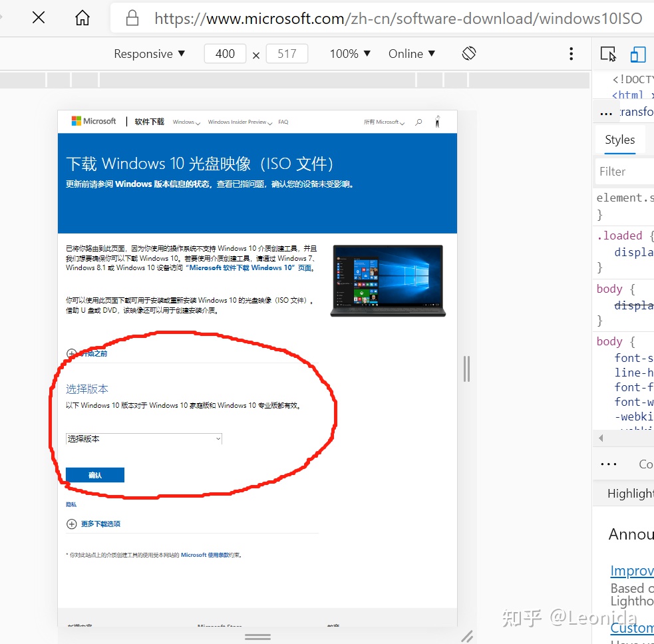Click the search magnifier on the Microsoft page
The width and height of the screenshot is (654, 644).
click(418, 122)
